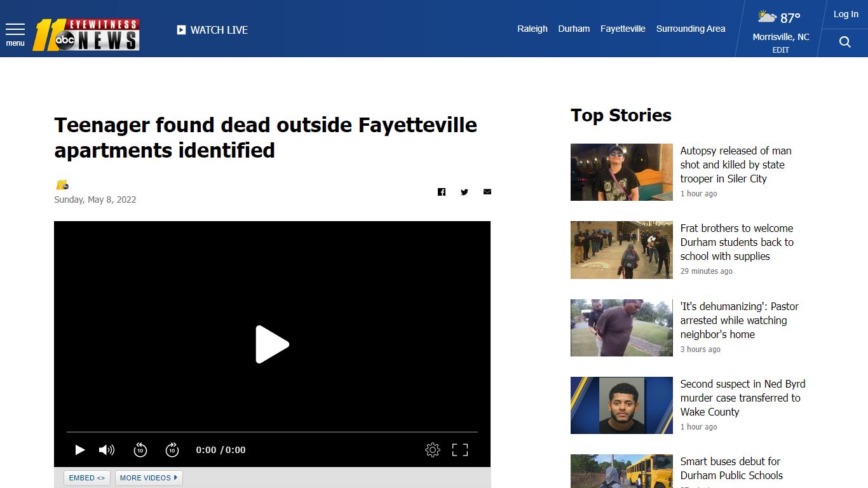Click thumbnail of man in sunglasses
Viewport: 868px width, 488px height.
coord(621,172)
